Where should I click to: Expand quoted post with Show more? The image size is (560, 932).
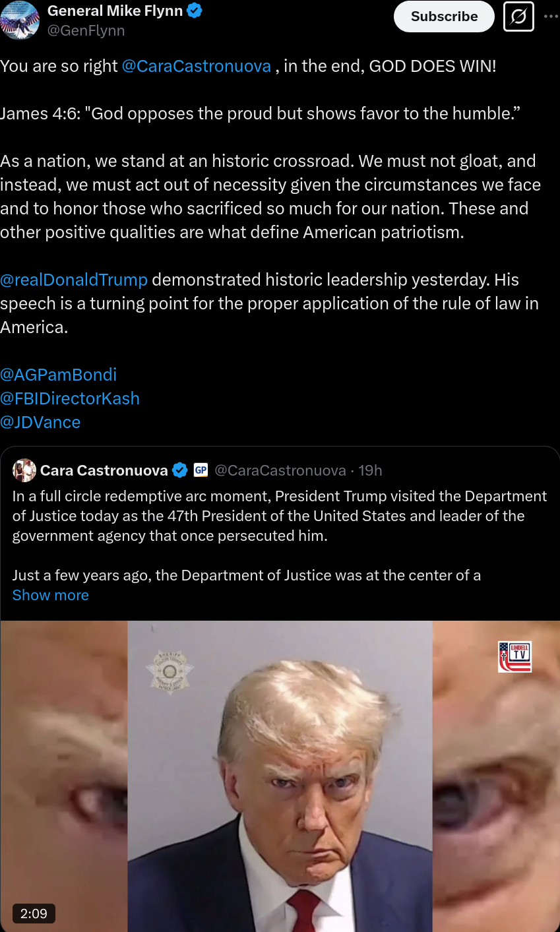click(x=51, y=595)
